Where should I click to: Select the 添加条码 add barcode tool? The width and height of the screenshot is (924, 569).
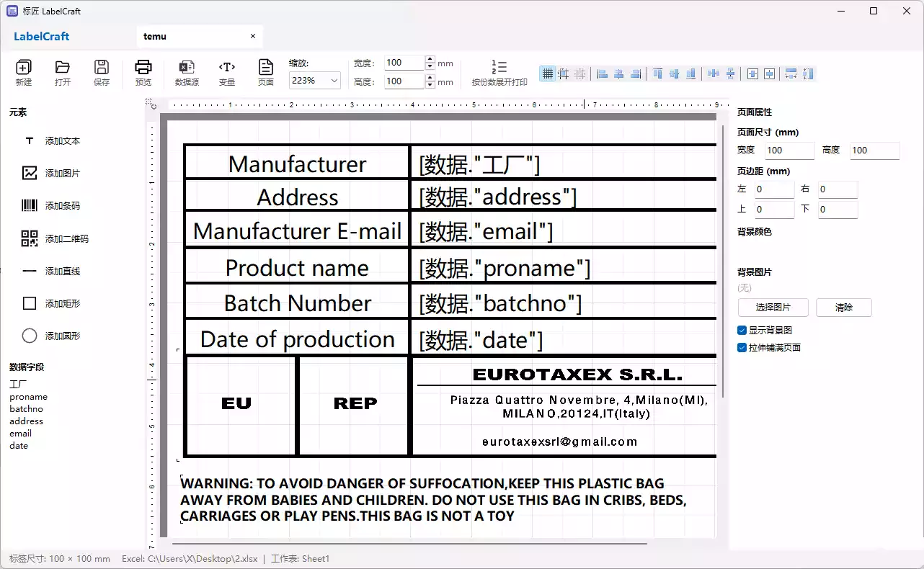point(52,206)
